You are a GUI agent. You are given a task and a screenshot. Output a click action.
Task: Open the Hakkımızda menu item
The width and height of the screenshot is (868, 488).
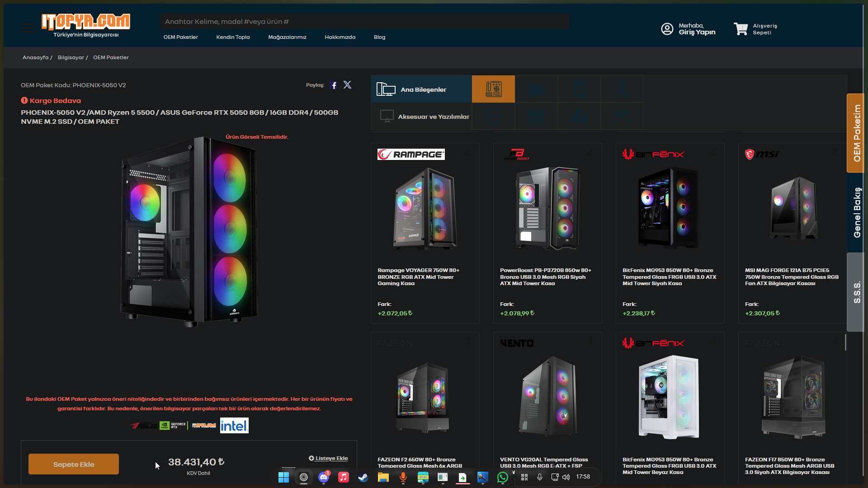340,37
